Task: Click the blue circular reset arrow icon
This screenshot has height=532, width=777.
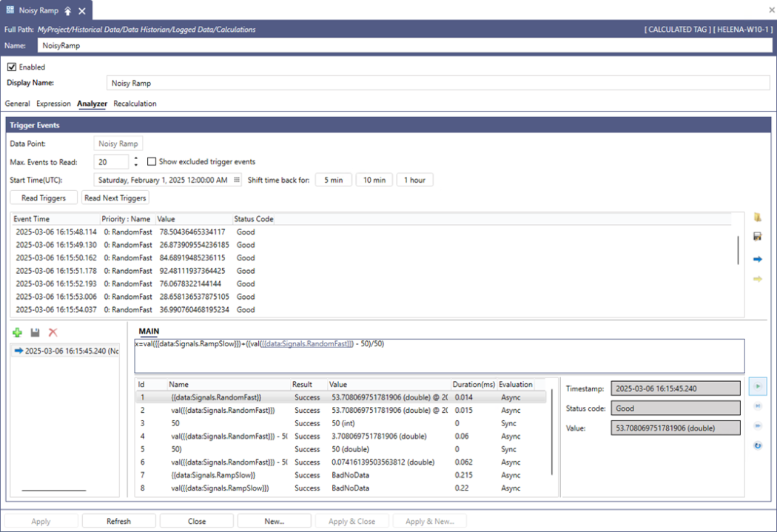Action: [x=758, y=445]
